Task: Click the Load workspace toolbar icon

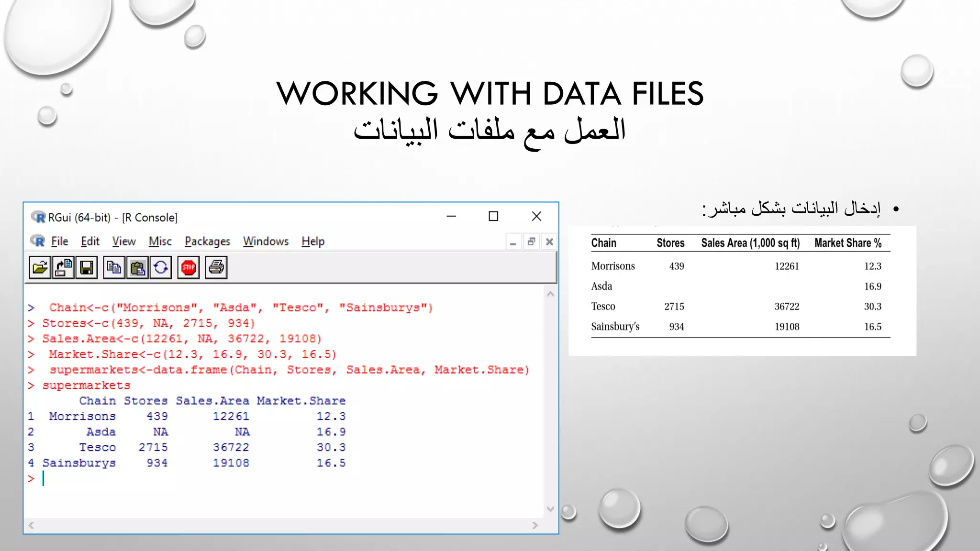Action: [x=63, y=267]
